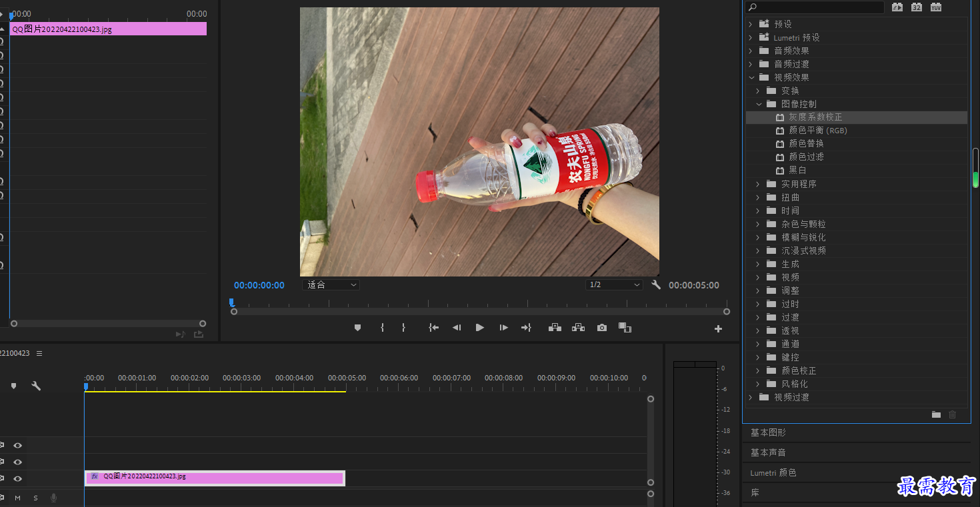Click the Mark Out brace button

(x=403, y=328)
